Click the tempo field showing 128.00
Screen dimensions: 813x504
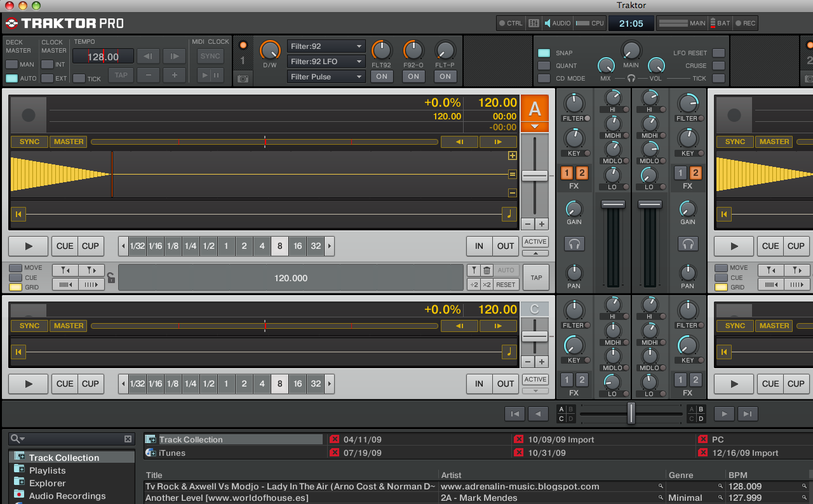click(x=104, y=56)
